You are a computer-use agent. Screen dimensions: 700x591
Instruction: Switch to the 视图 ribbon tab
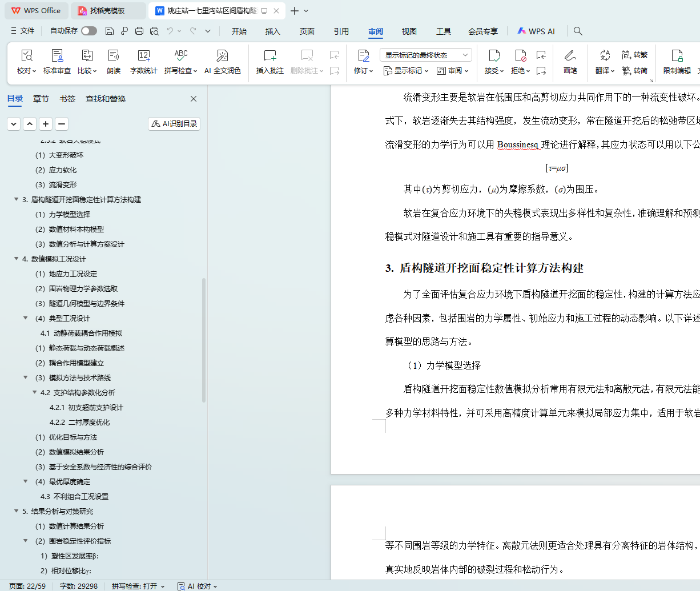(x=409, y=31)
